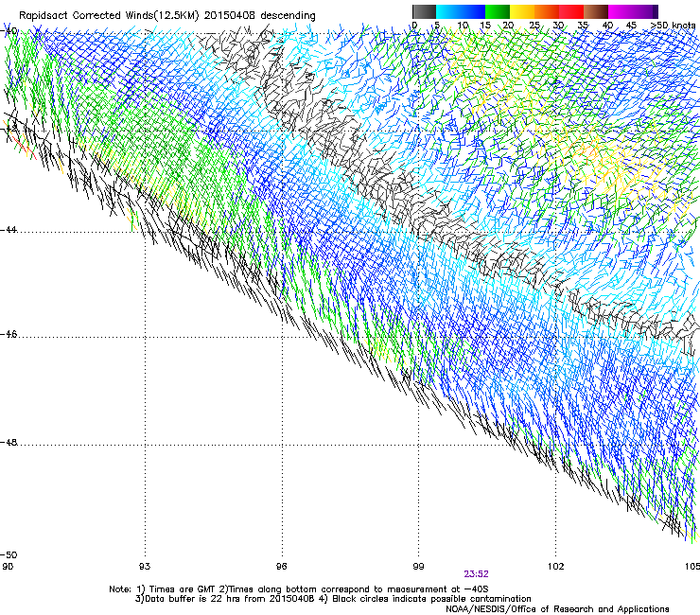700x615 pixels.
Task: Click the cyan-to-blue gradient legend segment
Action: pyautogui.click(x=461, y=11)
